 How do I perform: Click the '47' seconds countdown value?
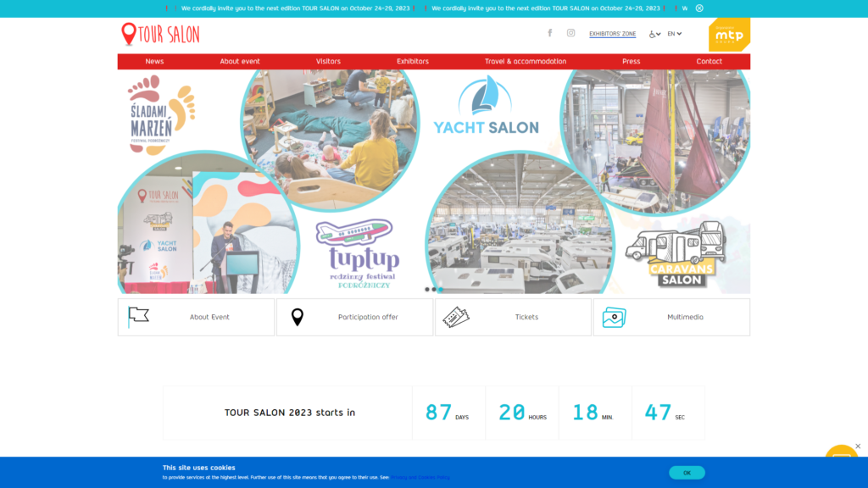[x=658, y=413]
